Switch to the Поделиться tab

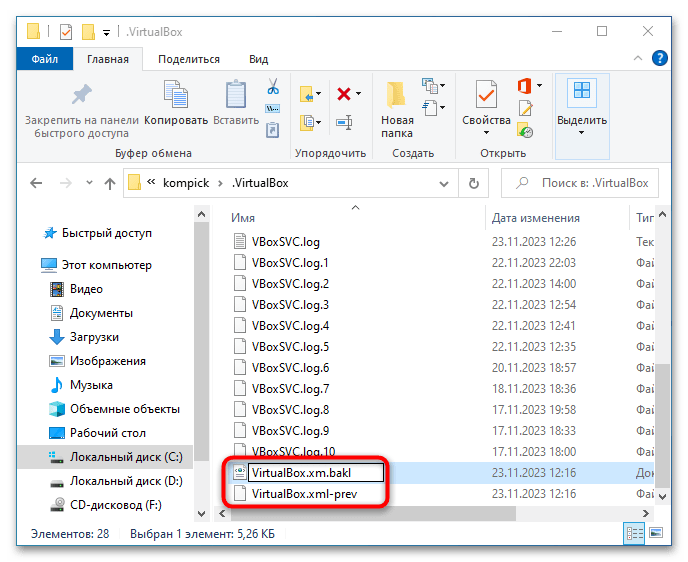[189, 59]
